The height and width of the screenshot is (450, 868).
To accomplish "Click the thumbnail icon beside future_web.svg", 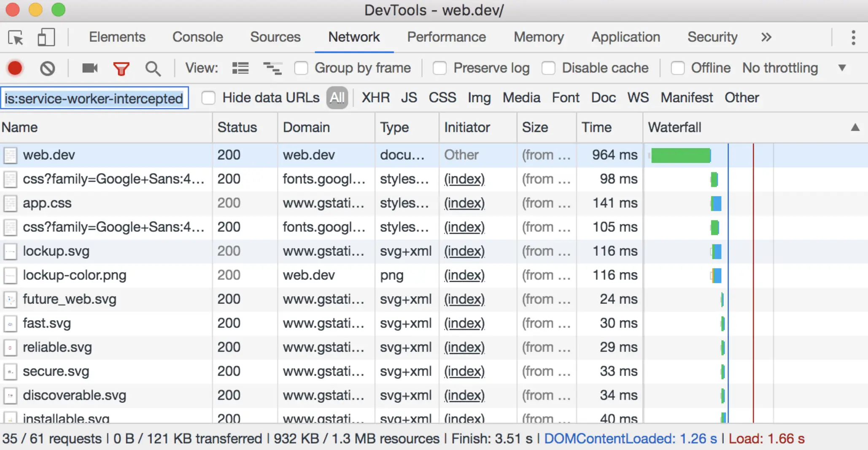I will pyautogui.click(x=11, y=299).
